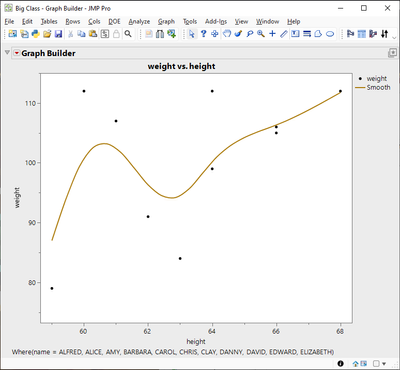Click the Where(name = ALFRED...) filter text
400x370 pixels.
[173, 352]
